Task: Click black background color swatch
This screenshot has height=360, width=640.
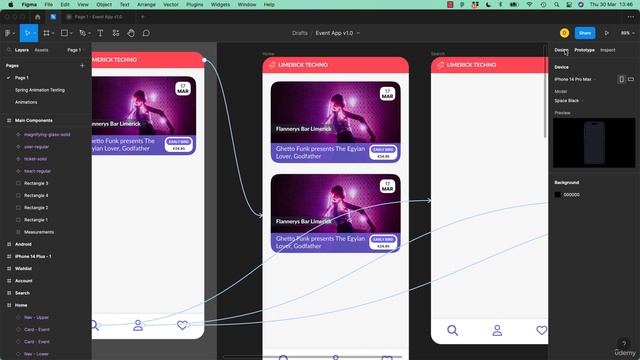Action: click(558, 195)
